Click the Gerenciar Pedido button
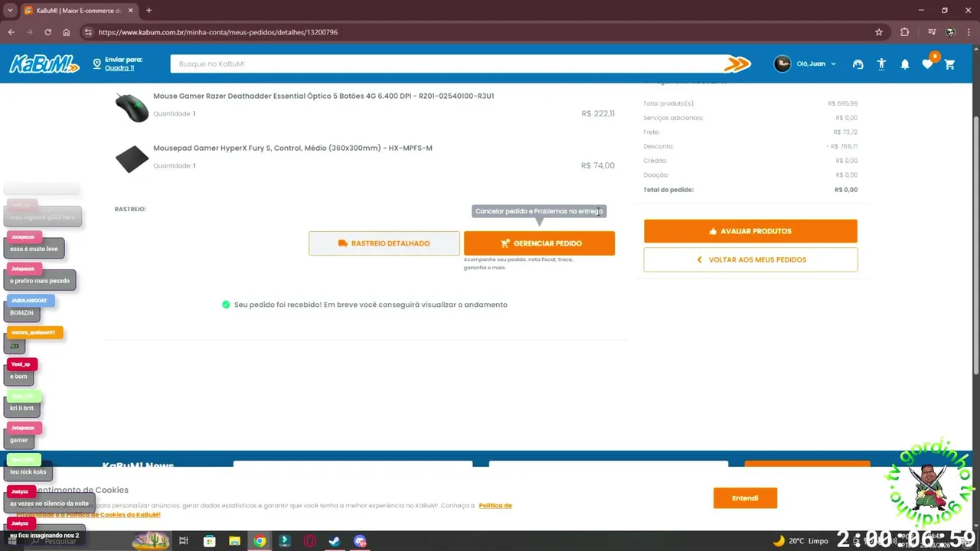The height and width of the screenshot is (551, 980). (x=539, y=243)
